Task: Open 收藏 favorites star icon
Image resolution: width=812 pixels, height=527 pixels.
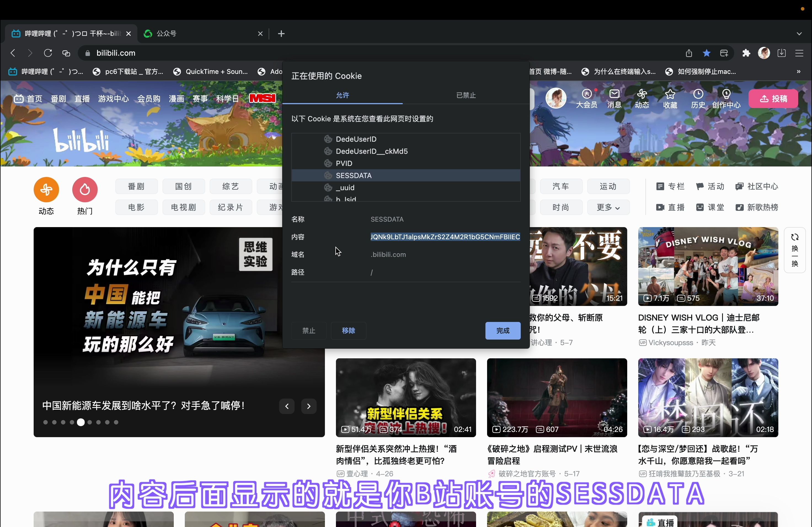Action: tap(670, 98)
